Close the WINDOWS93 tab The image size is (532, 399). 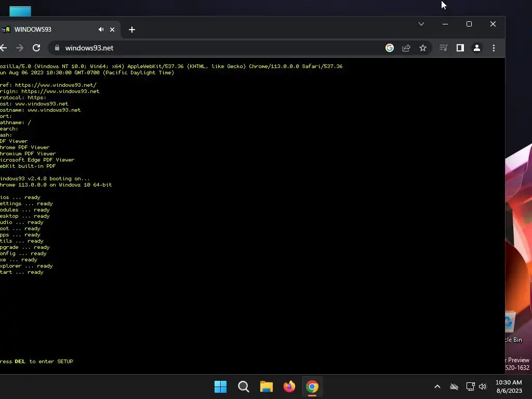[x=112, y=30]
